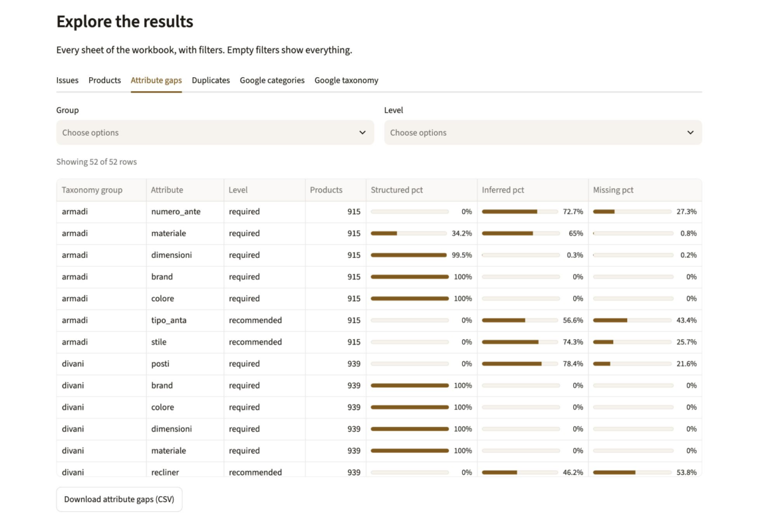Click the 27.3% missing value

click(686, 211)
